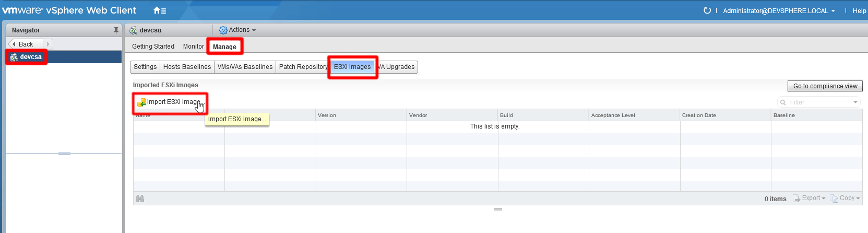Open VMs/VAs Baselines sub-tab

pos(245,67)
